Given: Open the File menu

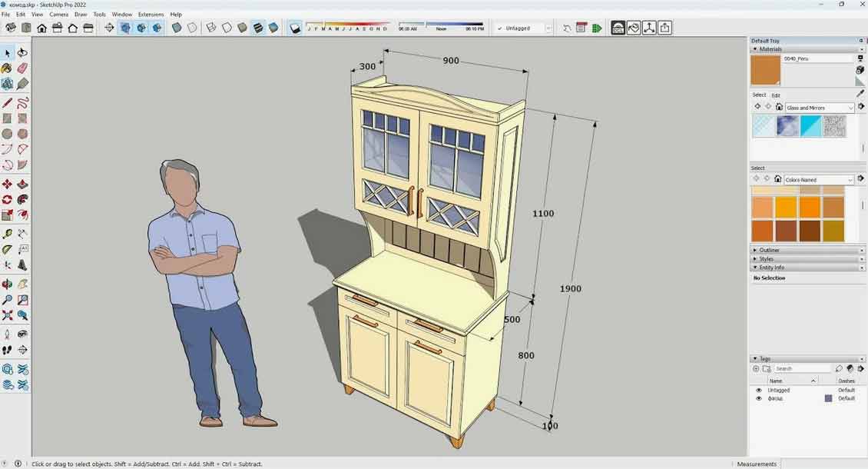Looking at the screenshot, I should (5, 15).
